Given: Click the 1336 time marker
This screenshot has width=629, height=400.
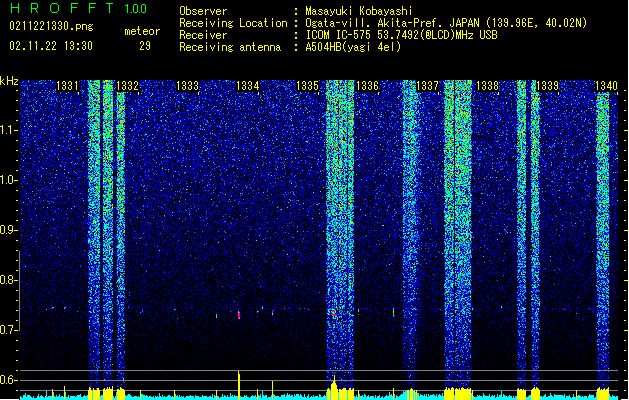Looking at the screenshot, I should [367, 85].
